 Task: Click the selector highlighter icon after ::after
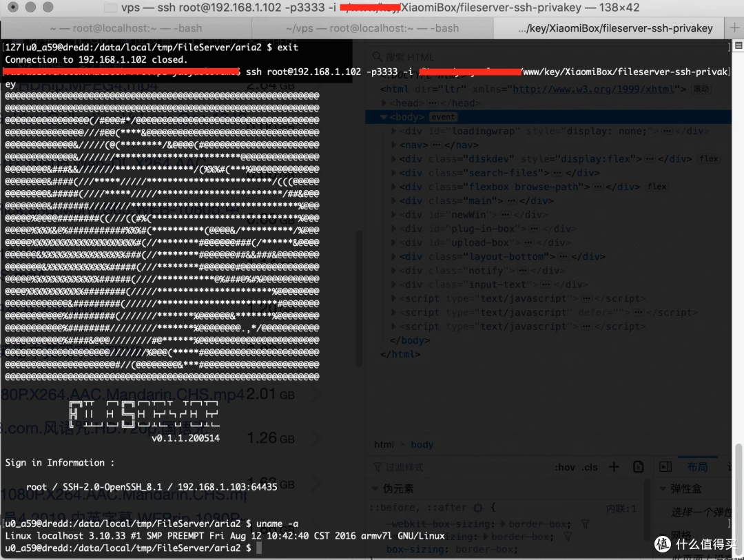pos(478,508)
